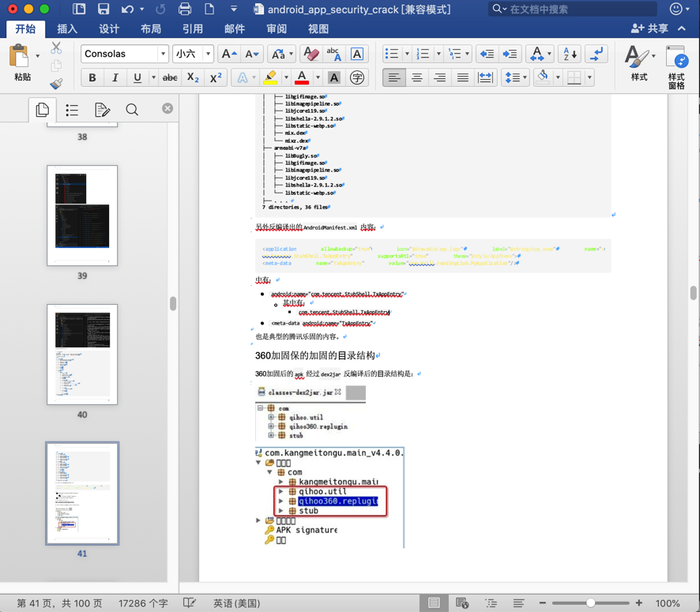Image resolution: width=700 pixels, height=612 pixels.
Task: Show the document headings list tab
Action: 72,110
